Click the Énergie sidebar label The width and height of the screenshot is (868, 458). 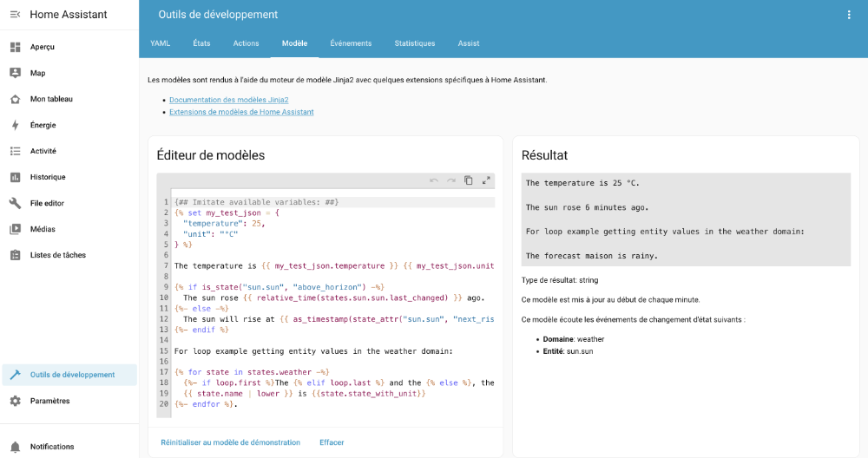pos(43,125)
